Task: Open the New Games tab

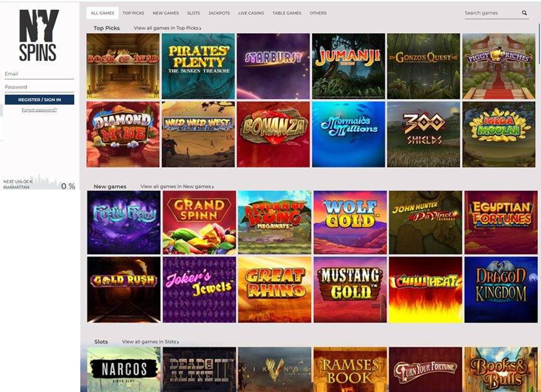Action: pos(166,13)
